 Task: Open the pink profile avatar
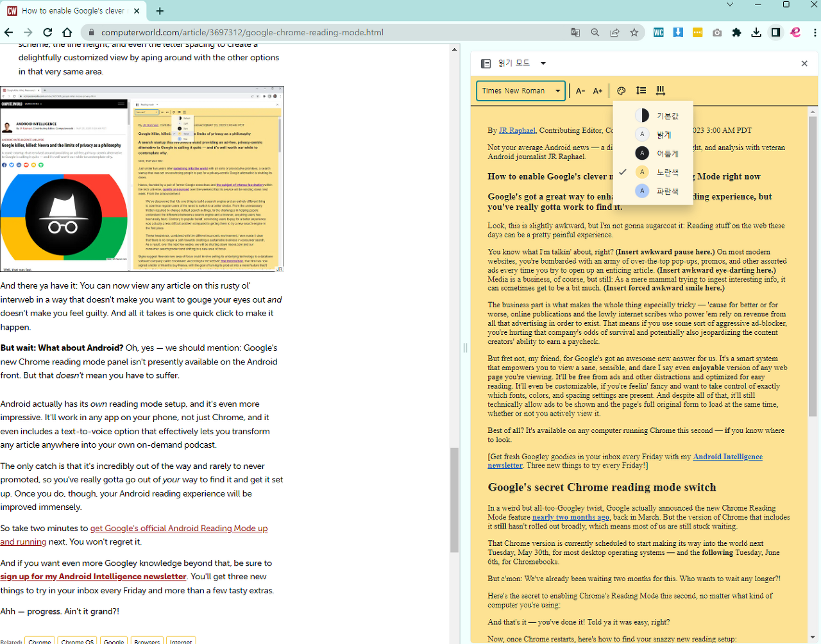point(795,32)
